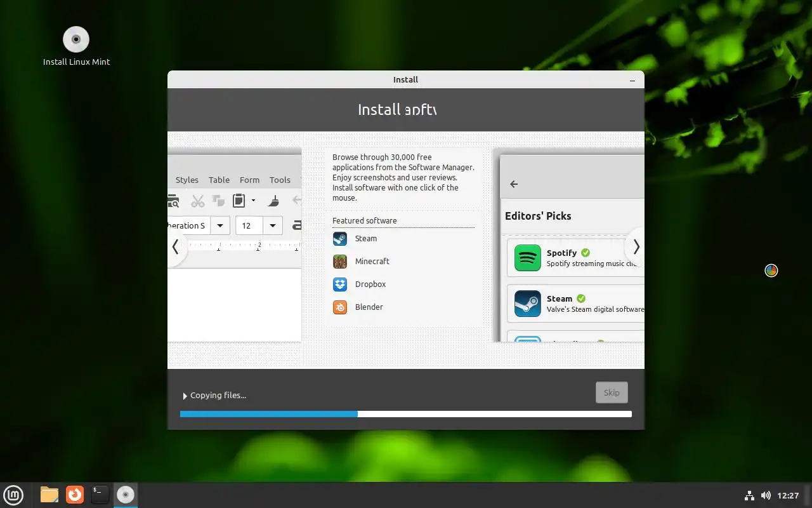This screenshot has width=812, height=508.
Task: Click the Skip button
Action: pos(612,392)
